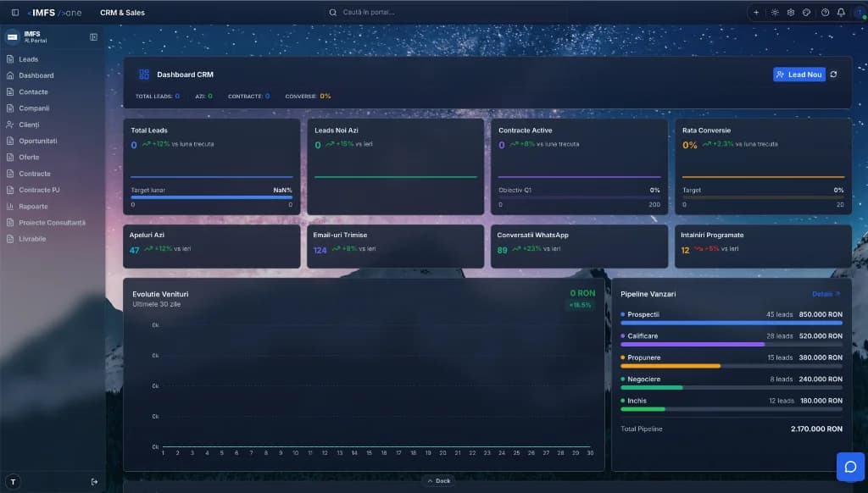Click the 520.000 RON Calificare amount
Viewport: 868px width, 493px height.
click(x=821, y=335)
